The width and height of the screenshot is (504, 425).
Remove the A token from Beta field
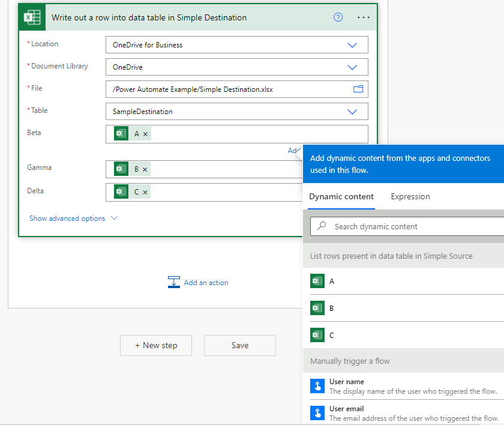145,134
